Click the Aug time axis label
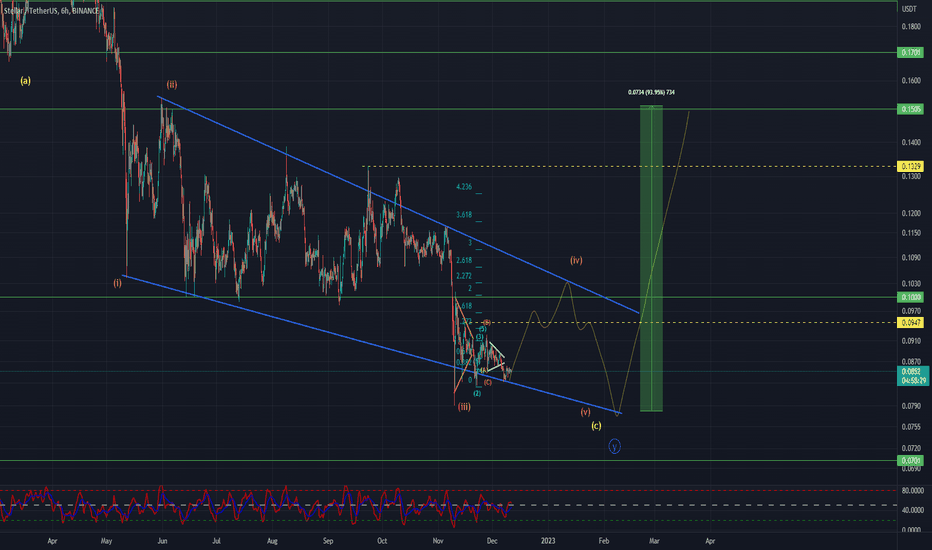932x550 pixels. (x=272, y=541)
